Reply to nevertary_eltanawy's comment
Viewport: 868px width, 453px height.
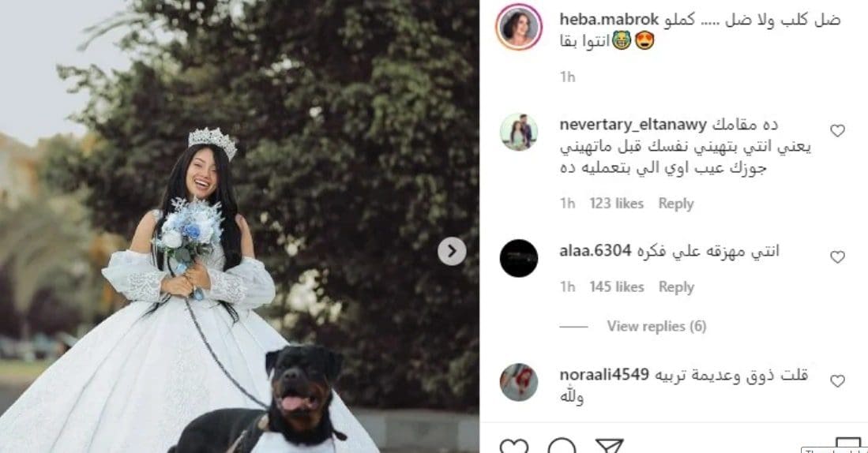(676, 204)
